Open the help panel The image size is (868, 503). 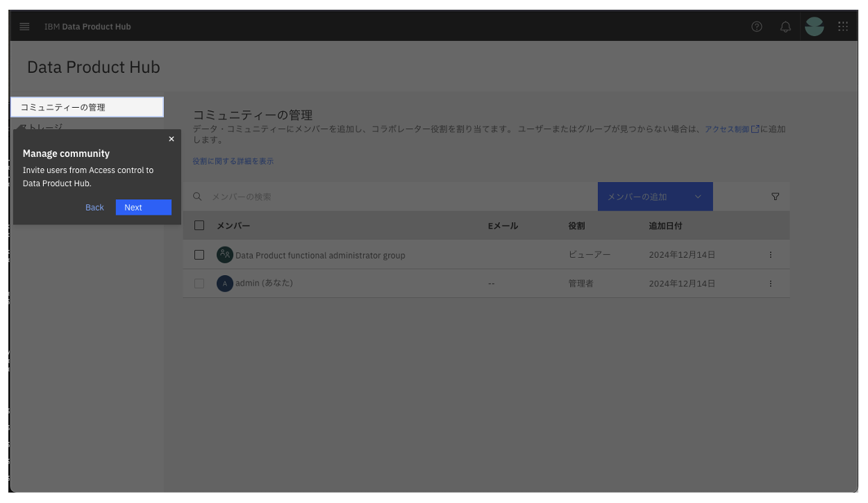(x=756, y=26)
